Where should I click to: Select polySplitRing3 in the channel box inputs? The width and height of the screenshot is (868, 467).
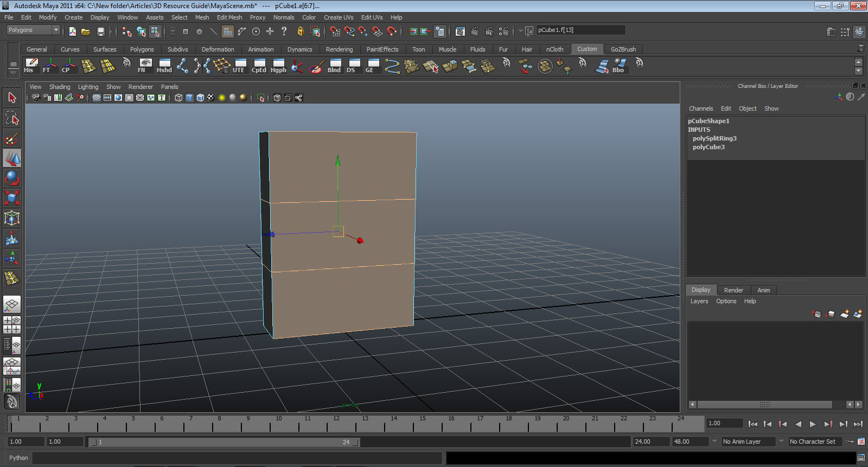tap(714, 138)
